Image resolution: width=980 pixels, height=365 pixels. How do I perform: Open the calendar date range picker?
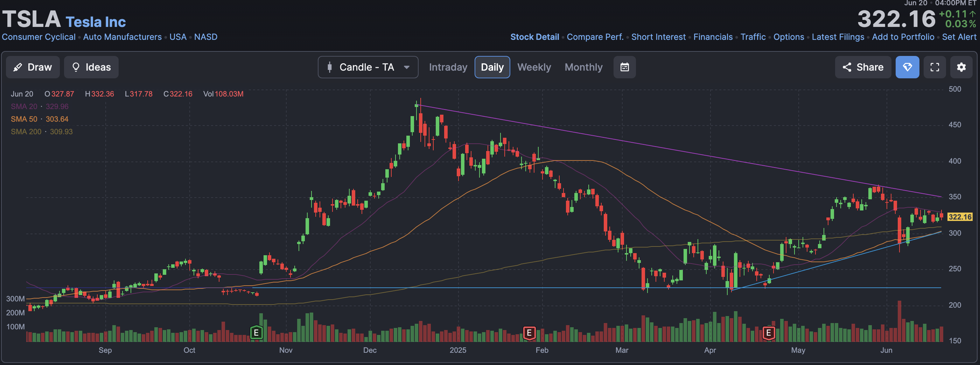(624, 67)
